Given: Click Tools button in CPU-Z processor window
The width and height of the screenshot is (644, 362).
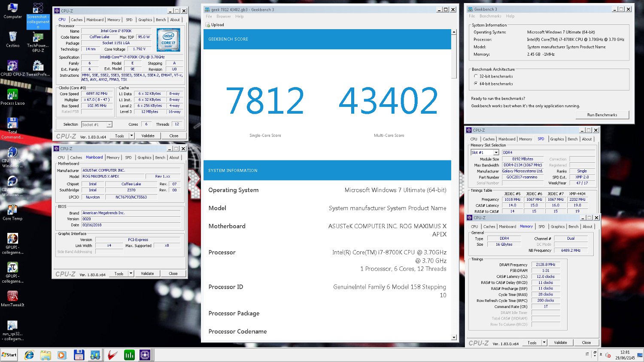Looking at the screenshot, I should click(119, 136).
